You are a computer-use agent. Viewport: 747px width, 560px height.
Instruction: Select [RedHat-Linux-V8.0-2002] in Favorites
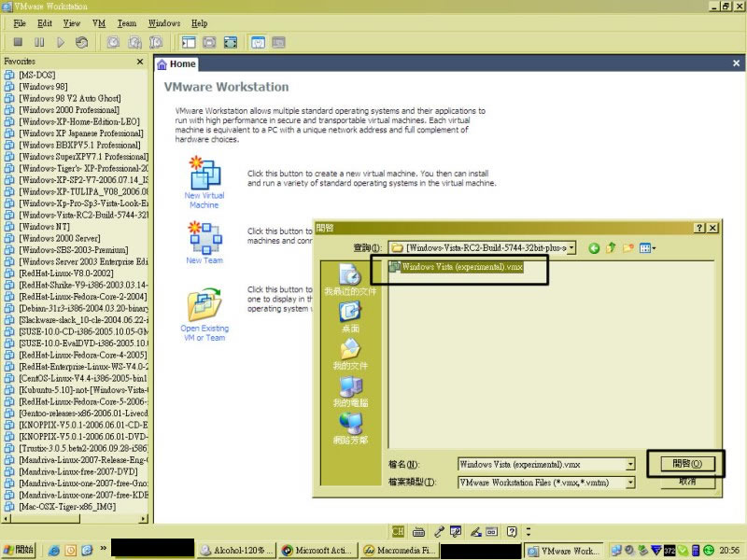click(x=65, y=273)
